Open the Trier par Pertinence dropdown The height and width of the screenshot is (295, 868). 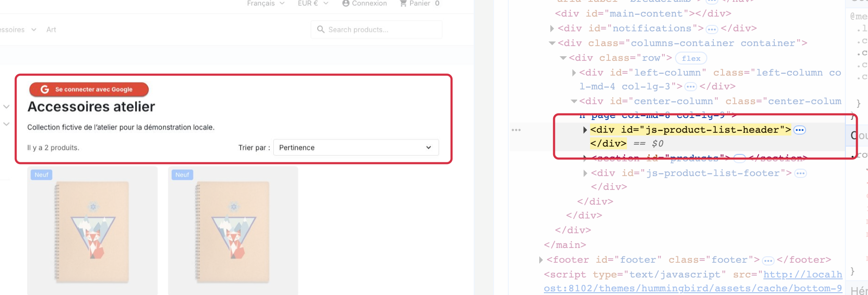click(x=356, y=147)
